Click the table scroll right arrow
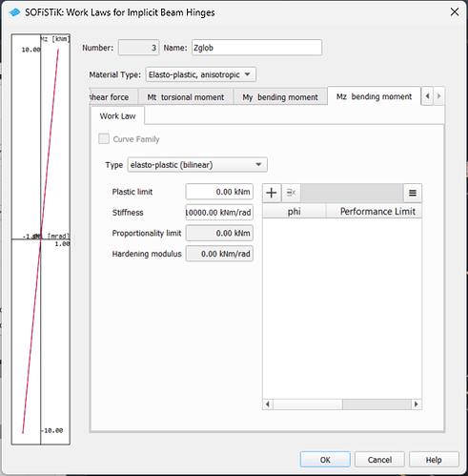The image size is (468, 476). point(417,404)
